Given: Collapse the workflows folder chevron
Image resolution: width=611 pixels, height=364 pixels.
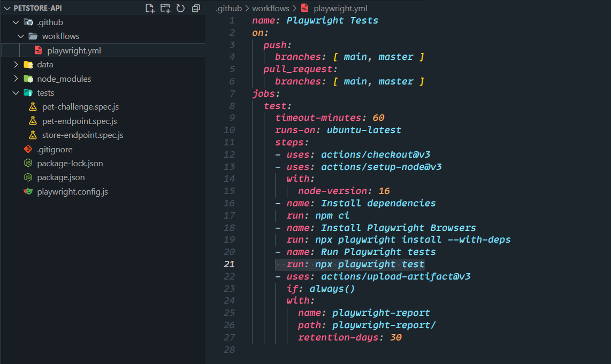Looking at the screenshot, I should click(21, 36).
